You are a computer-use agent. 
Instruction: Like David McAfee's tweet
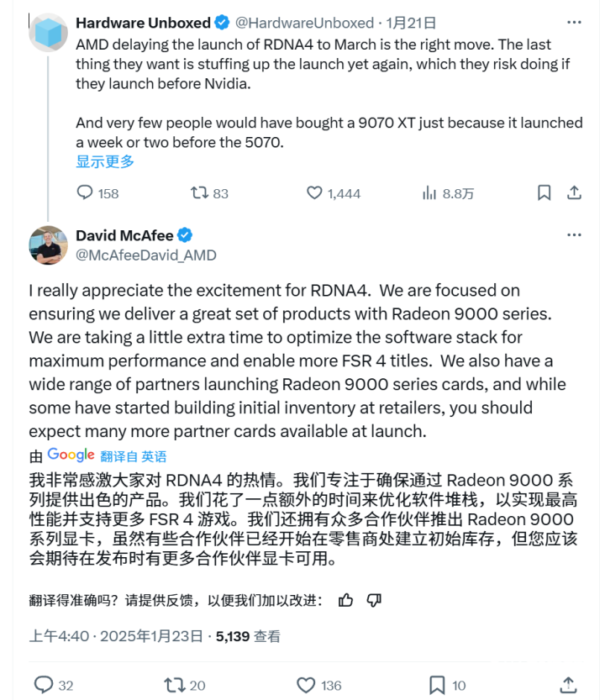(307, 685)
